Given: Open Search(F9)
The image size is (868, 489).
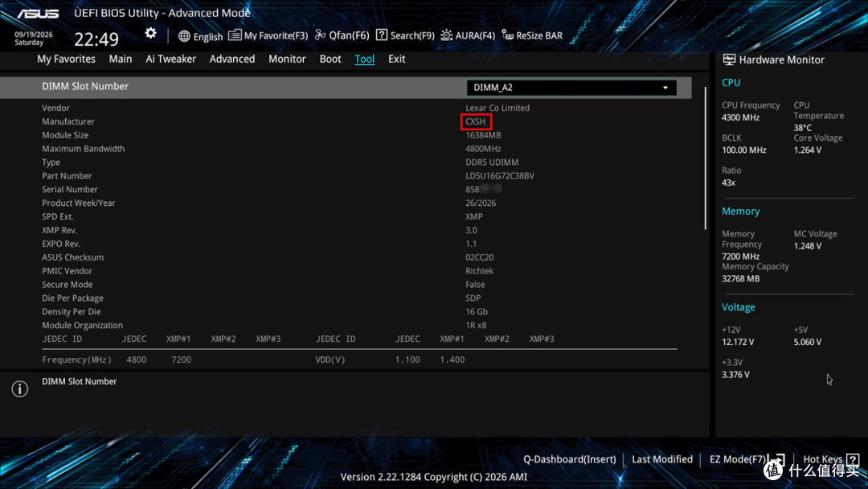Looking at the screenshot, I should pos(412,35).
